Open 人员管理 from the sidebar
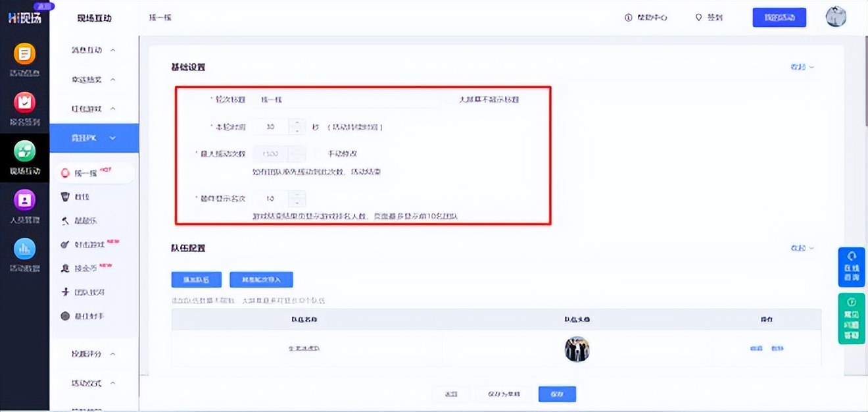This screenshot has height=412, width=868. (24, 205)
